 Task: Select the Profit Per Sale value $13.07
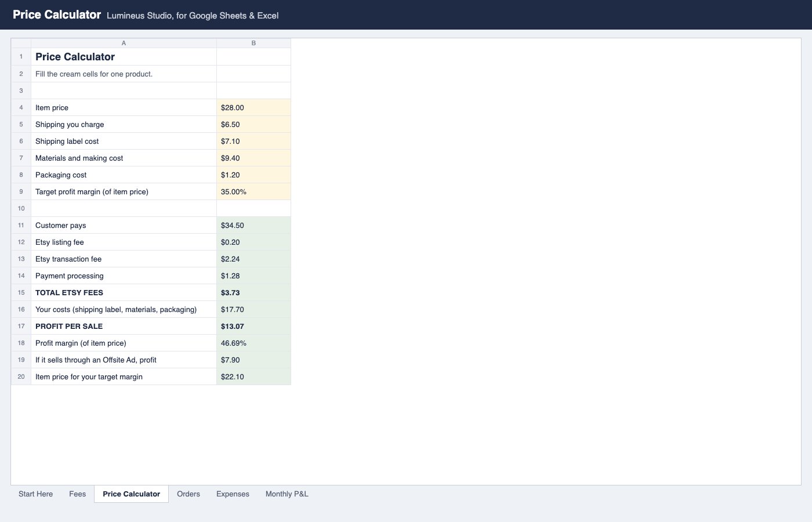pos(253,326)
